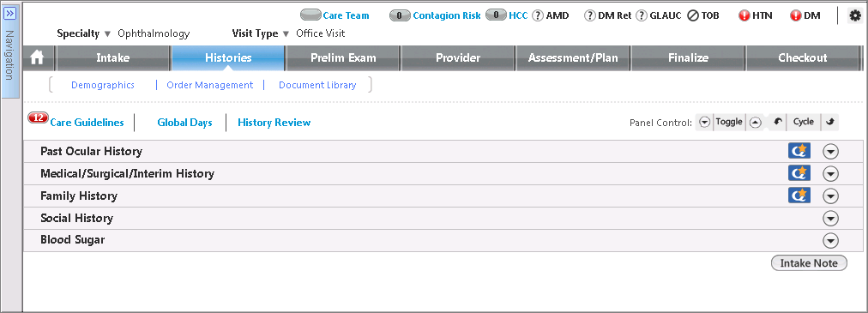Open the Care Guidelines link
This screenshot has height=313, width=868.
click(87, 123)
